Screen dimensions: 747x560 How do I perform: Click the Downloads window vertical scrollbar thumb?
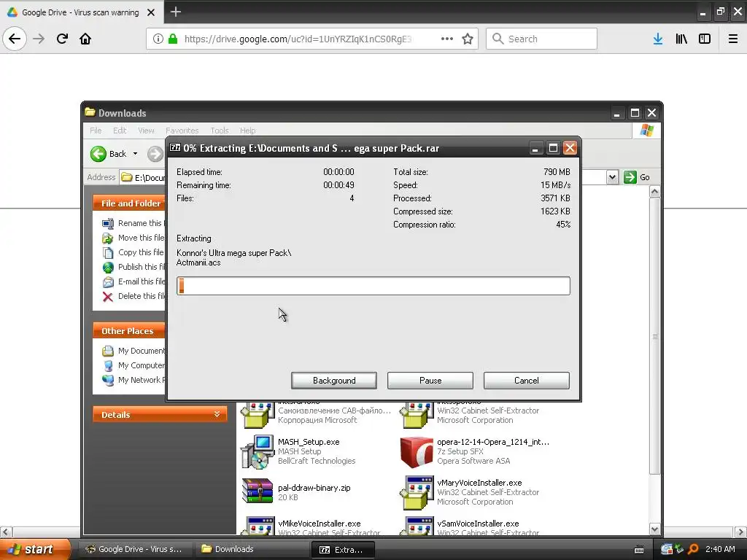[655, 335]
